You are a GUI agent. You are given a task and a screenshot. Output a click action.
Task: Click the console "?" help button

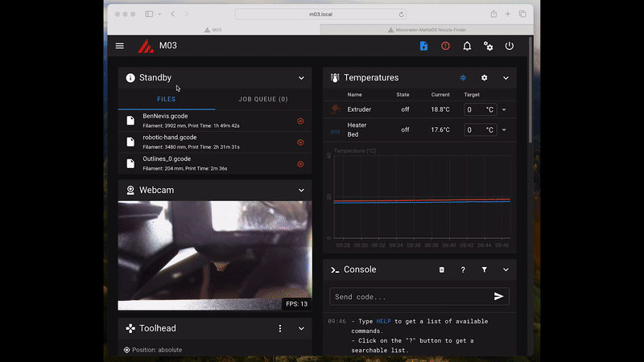463,269
